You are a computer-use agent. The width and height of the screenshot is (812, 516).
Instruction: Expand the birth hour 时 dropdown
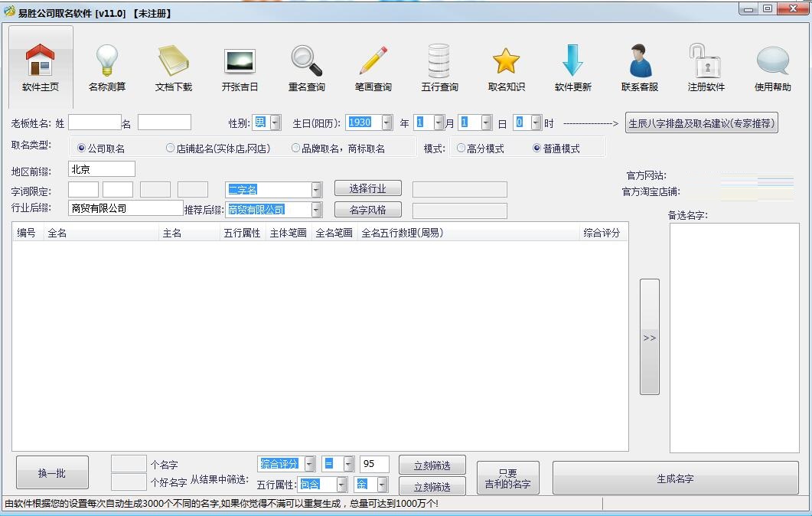click(x=536, y=122)
